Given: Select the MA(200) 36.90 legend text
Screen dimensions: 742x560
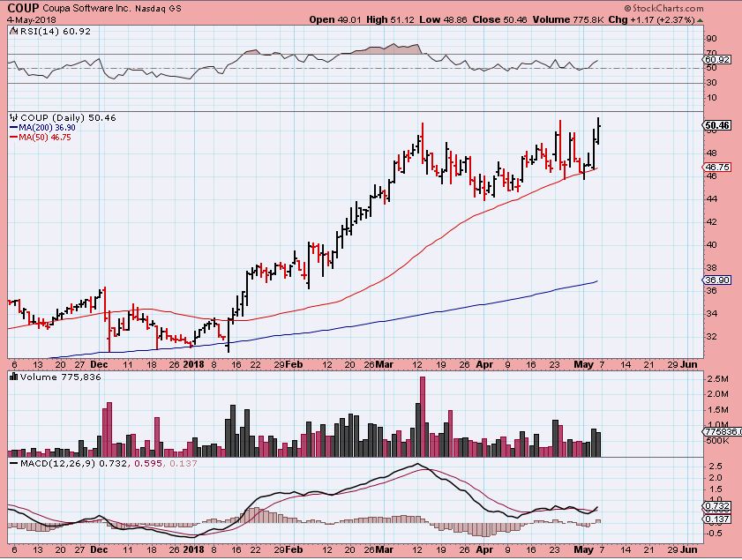Looking at the screenshot, I should tap(47, 128).
